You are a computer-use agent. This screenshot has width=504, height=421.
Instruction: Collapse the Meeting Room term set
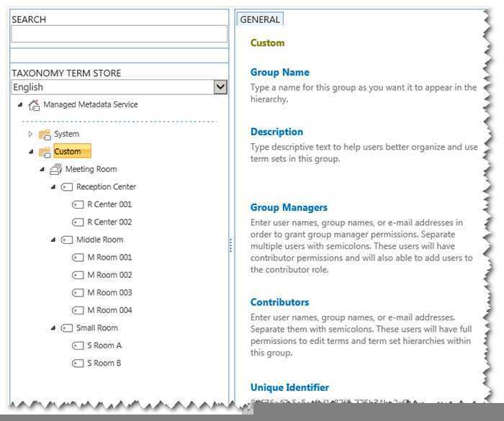point(42,169)
